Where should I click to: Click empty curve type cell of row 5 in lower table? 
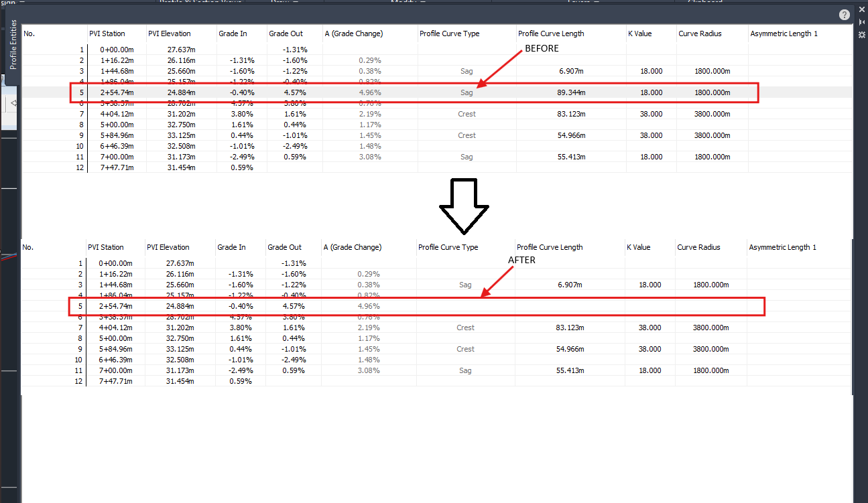(465, 307)
